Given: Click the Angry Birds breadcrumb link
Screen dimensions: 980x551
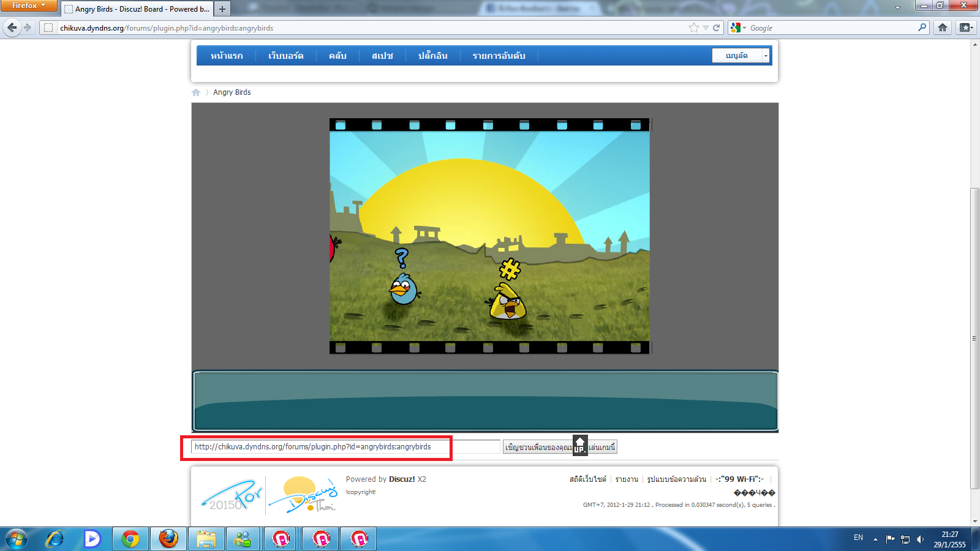Looking at the screenshot, I should [232, 92].
